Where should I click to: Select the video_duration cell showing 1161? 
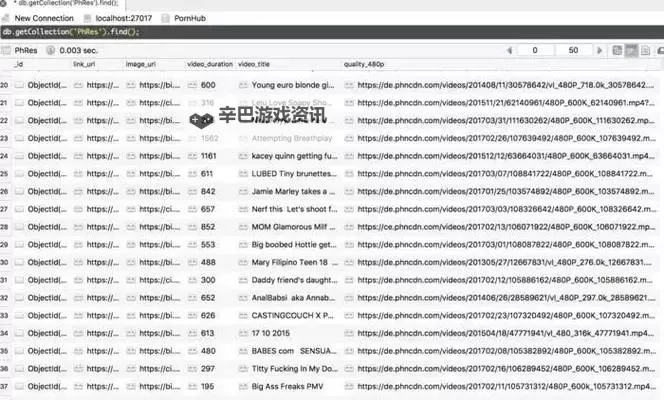pyautogui.click(x=208, y=156)
